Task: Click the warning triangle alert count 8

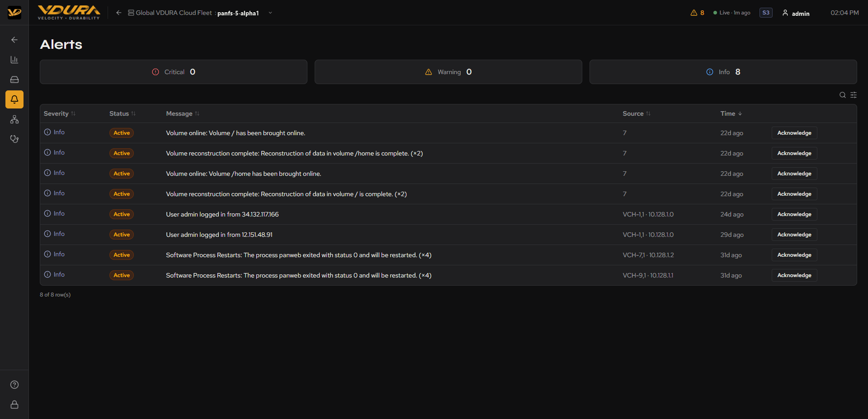Action: (697, 13)
